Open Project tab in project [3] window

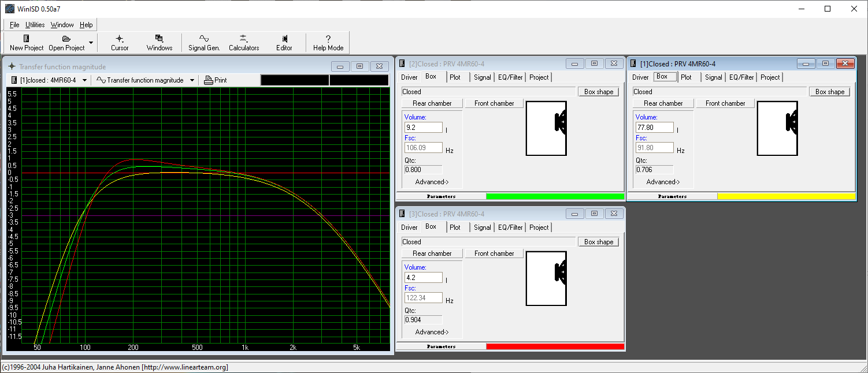coord(539,227)
